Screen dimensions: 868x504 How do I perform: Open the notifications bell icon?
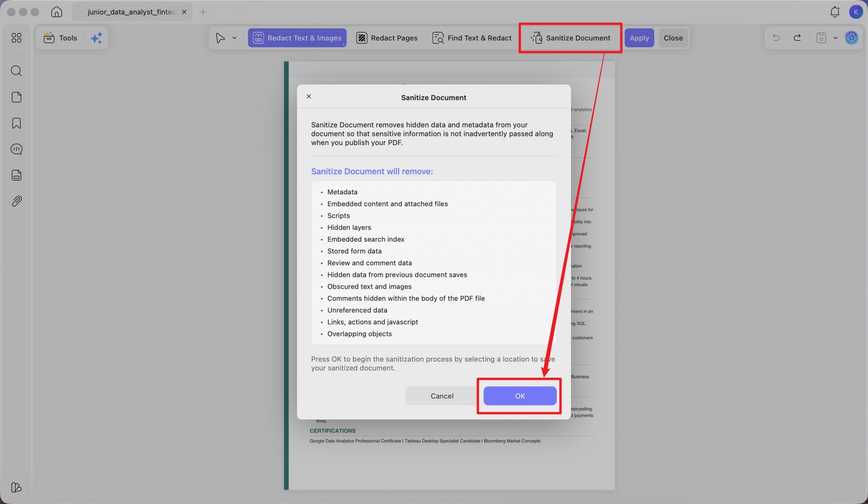click(834, 12)
